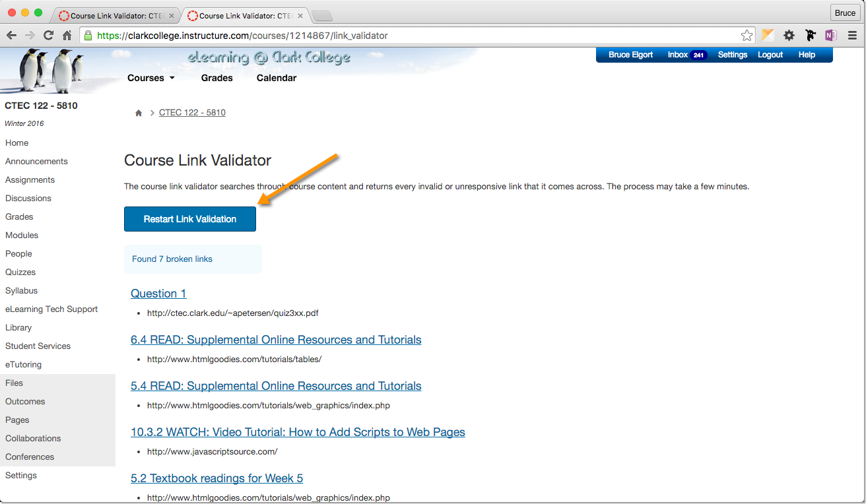
Task: Click the CTEC 122 - 5810 breadcrumb link
Action: click(x=192, y=113)
